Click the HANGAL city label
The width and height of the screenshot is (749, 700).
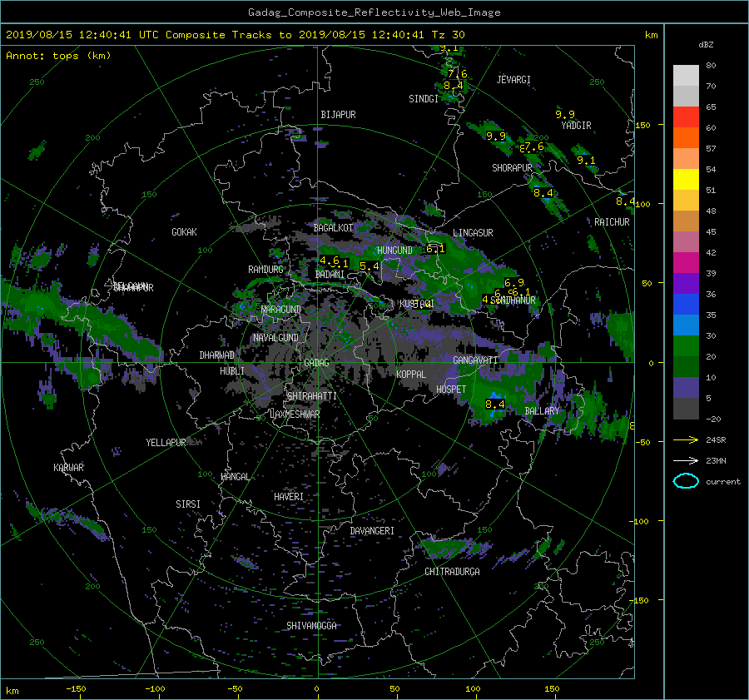click(236, 477)
